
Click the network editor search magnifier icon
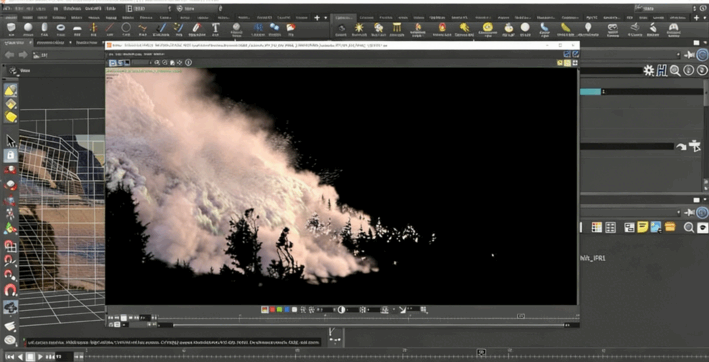coord(689,227)
